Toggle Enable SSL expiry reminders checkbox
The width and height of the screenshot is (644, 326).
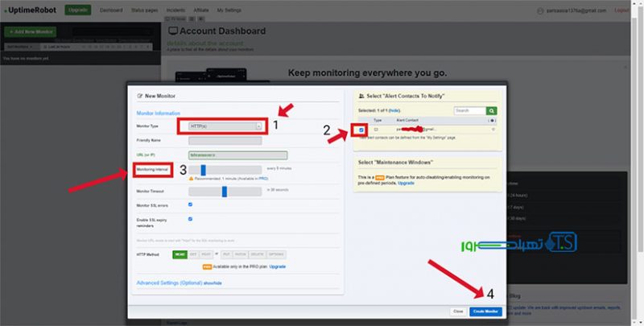(x=190, y=218)
